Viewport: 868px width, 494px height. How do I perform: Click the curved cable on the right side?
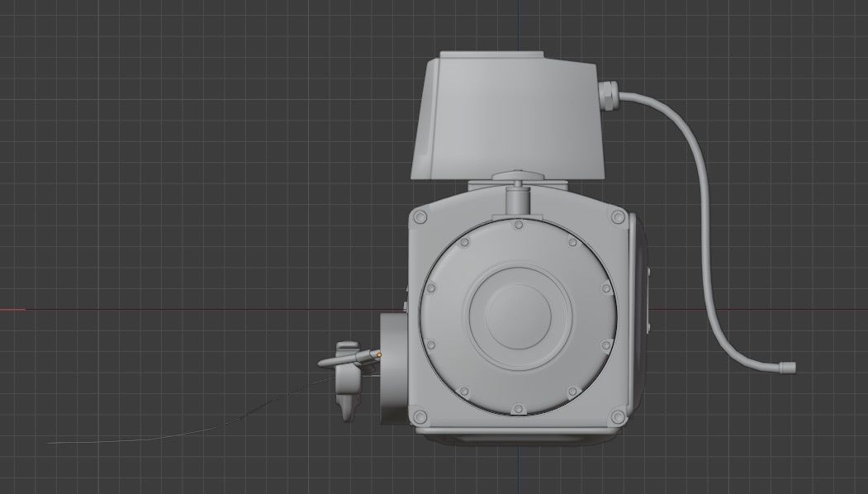coord(703,221)
